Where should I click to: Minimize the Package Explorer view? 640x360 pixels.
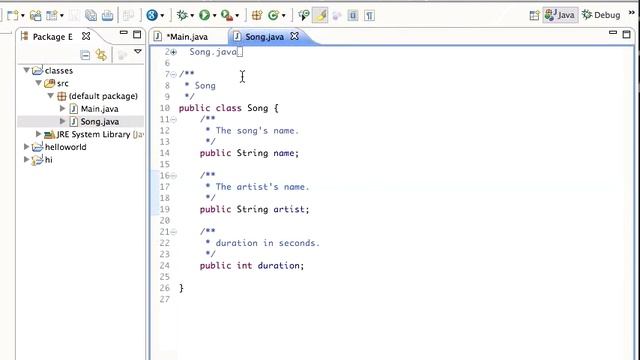pyautogui.click(x=124, y=33)
